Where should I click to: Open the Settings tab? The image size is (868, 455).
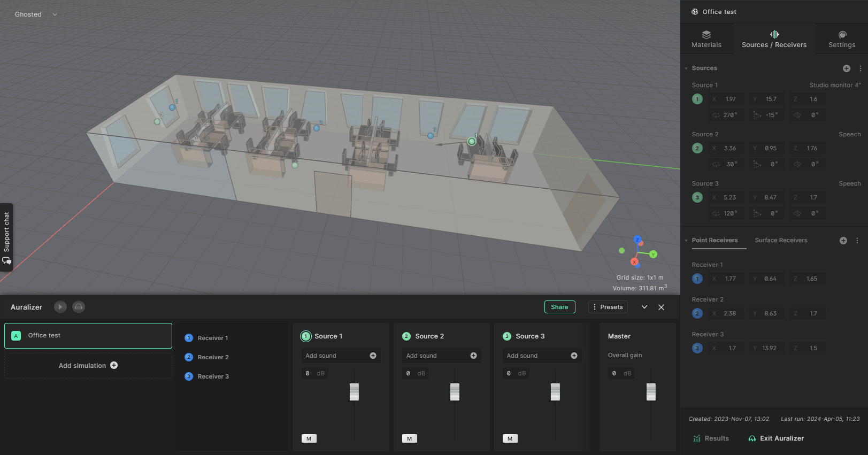tap(842, 39)
